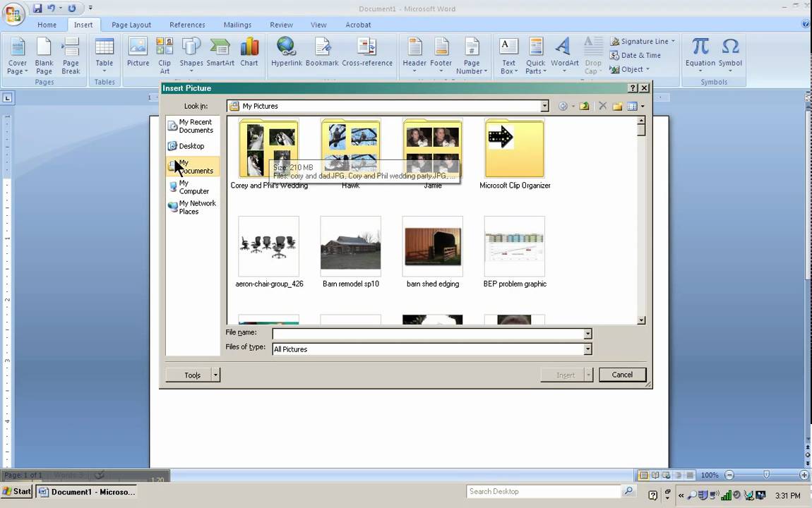Switch to the Page Layout tab
The image size is (812, 508).
tap(131, 25)
